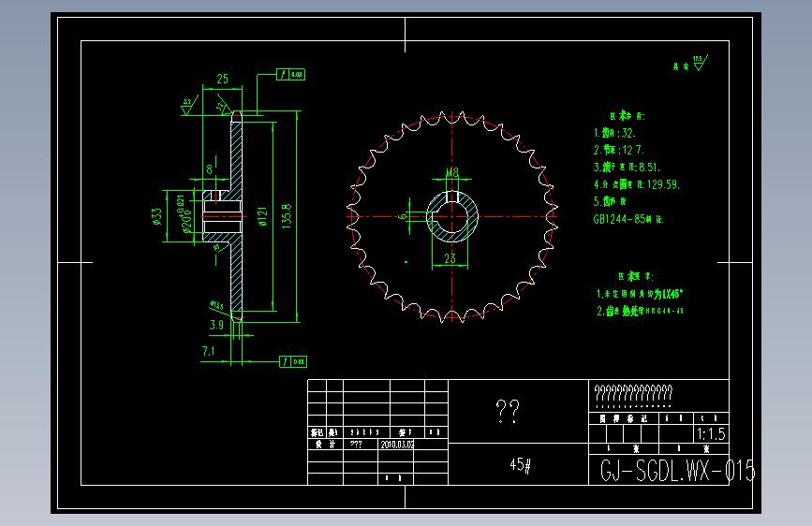Select the 2018.03.02 date cell
This screenshot has width=812, height=526.
point(397,445)
